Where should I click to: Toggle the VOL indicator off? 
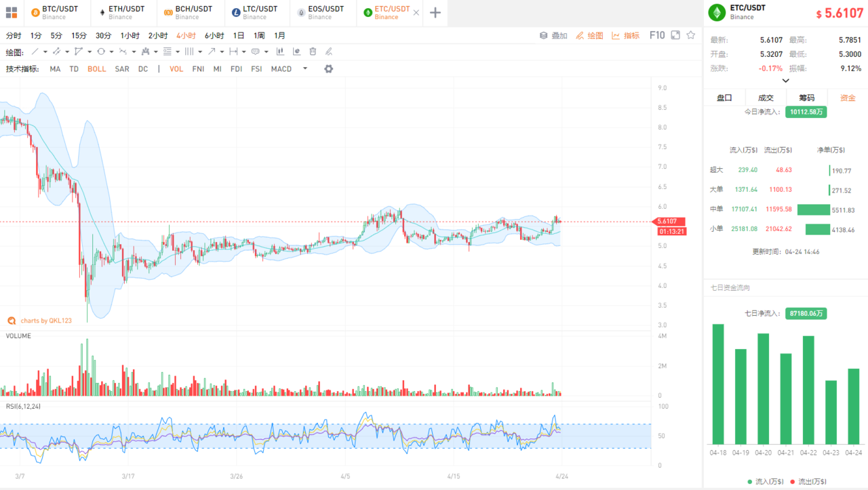point(176,68)
